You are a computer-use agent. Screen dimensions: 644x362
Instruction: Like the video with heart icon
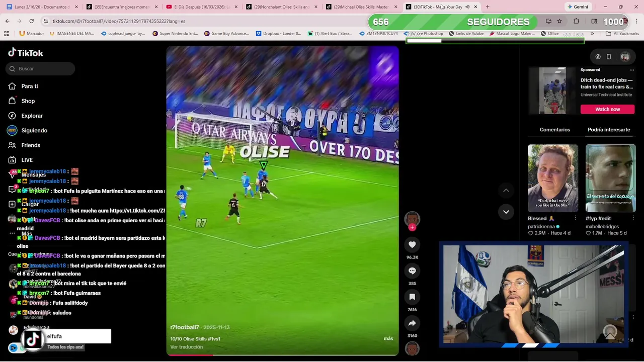point(412,244)
